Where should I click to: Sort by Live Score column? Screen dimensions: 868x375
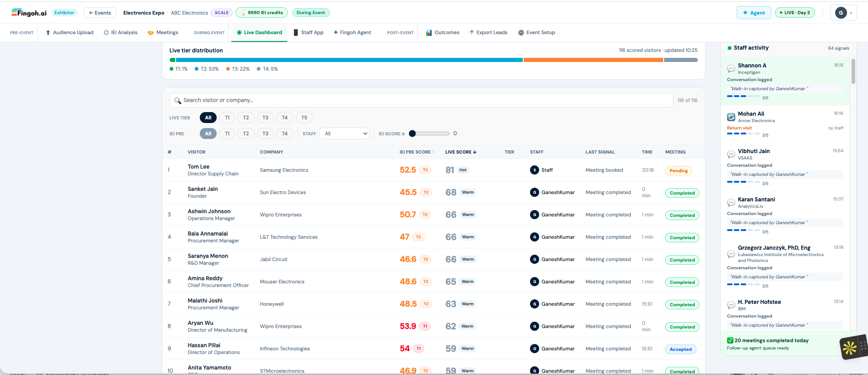[x=461, y=152]
